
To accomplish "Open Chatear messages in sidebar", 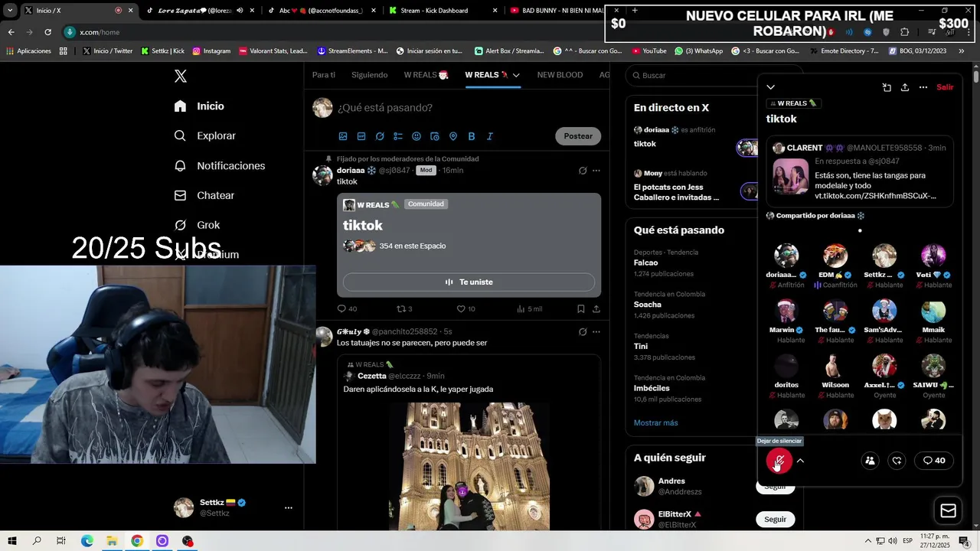I will point(204,195).
